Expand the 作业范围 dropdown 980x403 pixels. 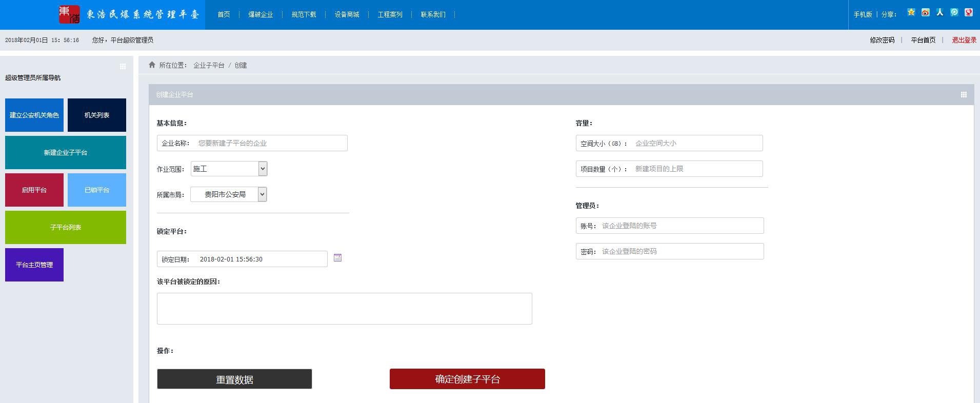pyautogui.click(x=229, y=169)
